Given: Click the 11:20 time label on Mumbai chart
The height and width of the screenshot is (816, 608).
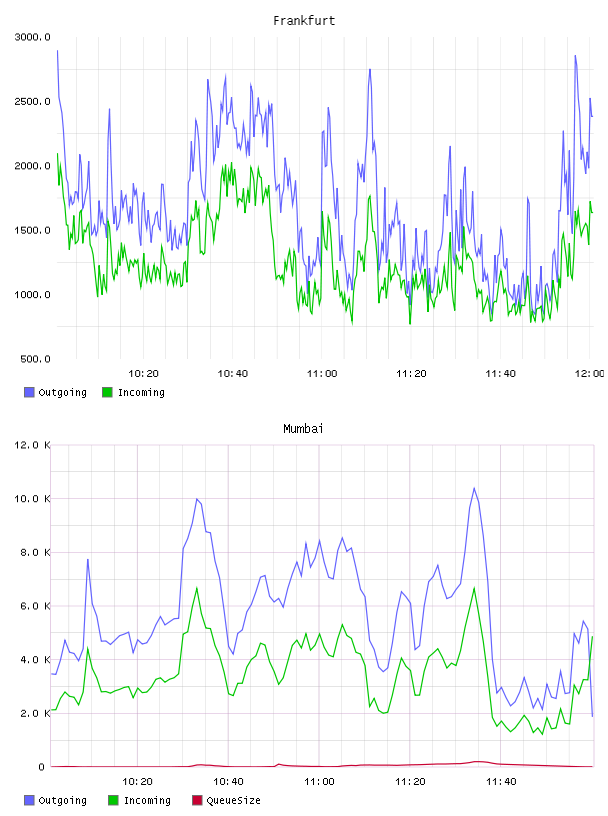Looking at the screenshot, I should pyautogui.click(x=410, y=782).
